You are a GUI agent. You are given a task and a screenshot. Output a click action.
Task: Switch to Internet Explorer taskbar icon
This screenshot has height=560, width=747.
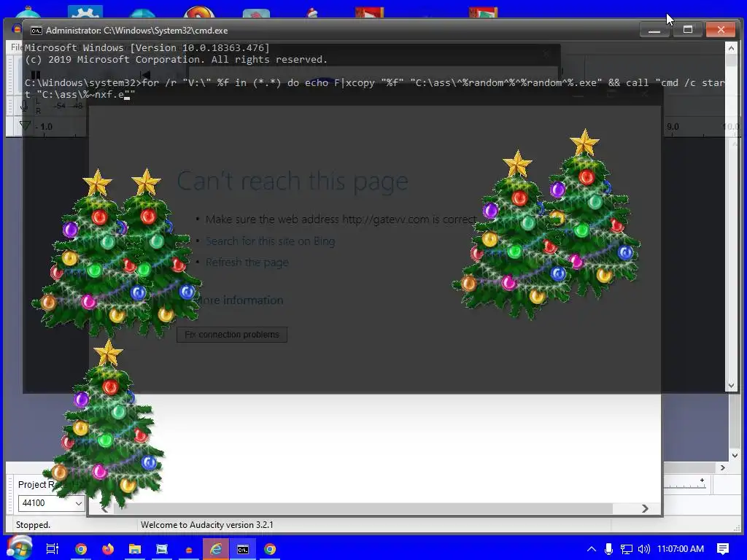216,549
